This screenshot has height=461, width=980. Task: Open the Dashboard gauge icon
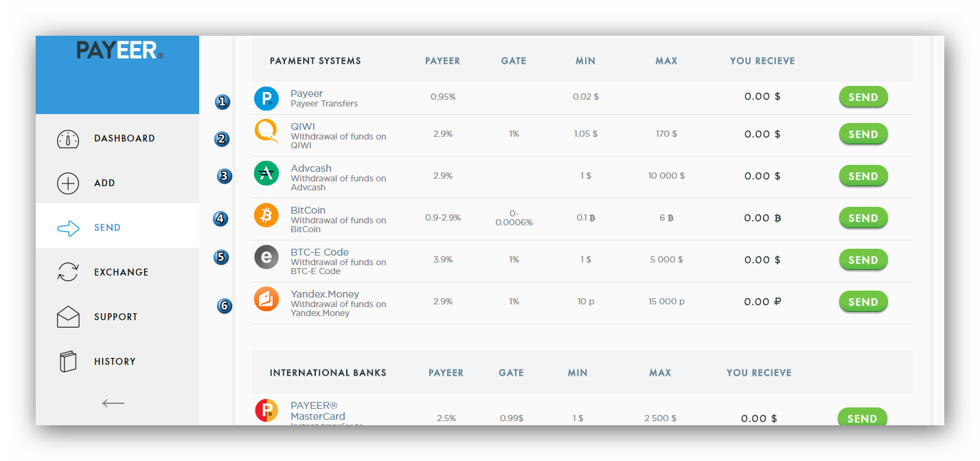68,139
